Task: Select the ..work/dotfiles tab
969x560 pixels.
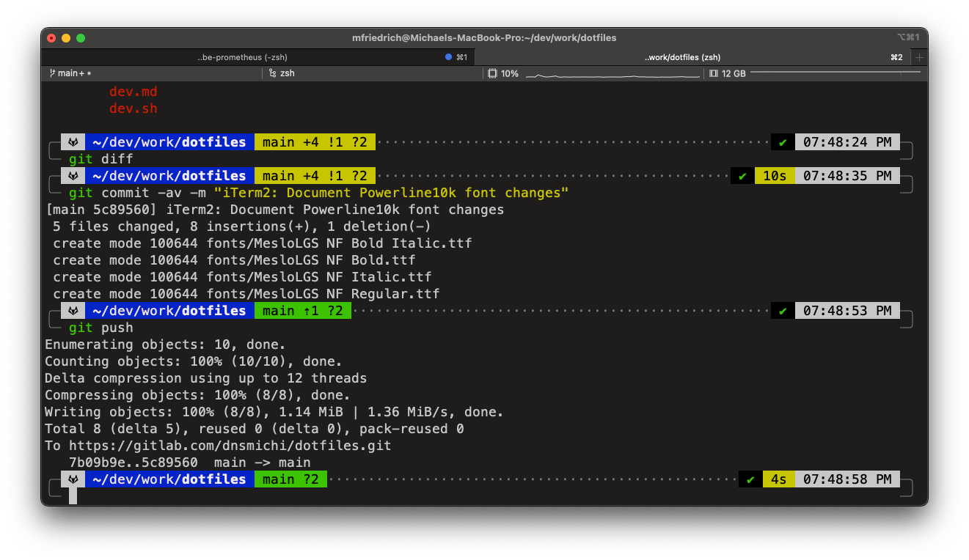Action: [x=682, y=56]
